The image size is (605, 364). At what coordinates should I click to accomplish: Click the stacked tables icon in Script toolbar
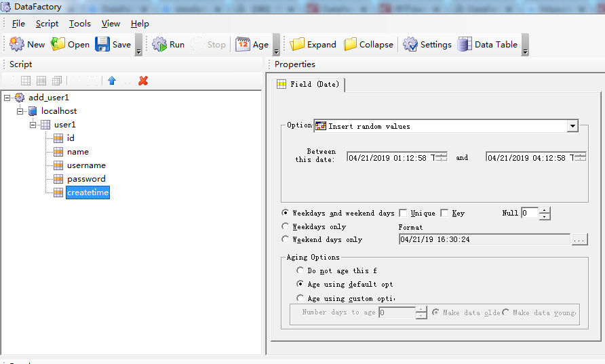point(57,81)
